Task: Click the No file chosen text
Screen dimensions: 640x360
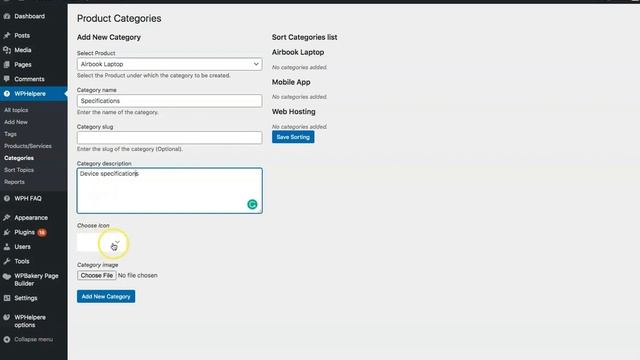Action: [138, 276]
